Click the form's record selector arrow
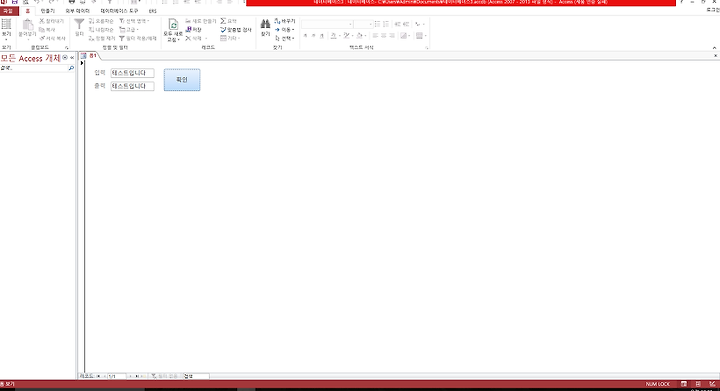Image resolution: width=720 pixels, height=391 pixels. point(82,63)
